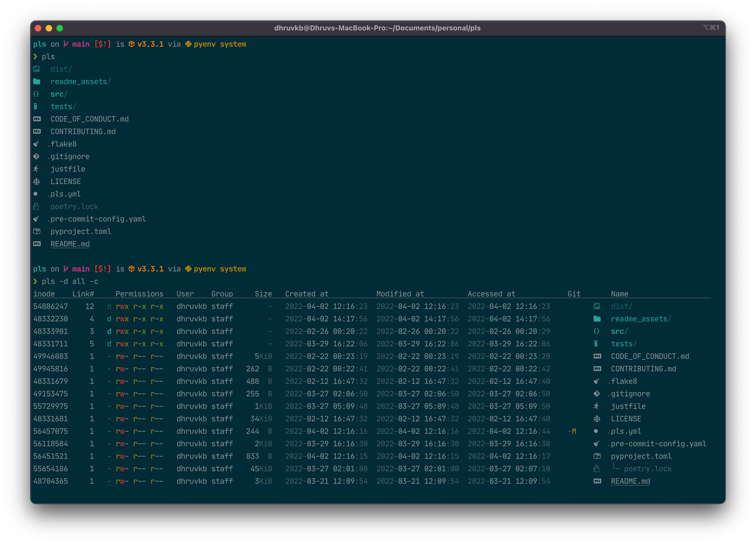Click the terminal window title text
756x544 pixels.
pyautogui.click(x=377, y=28)
